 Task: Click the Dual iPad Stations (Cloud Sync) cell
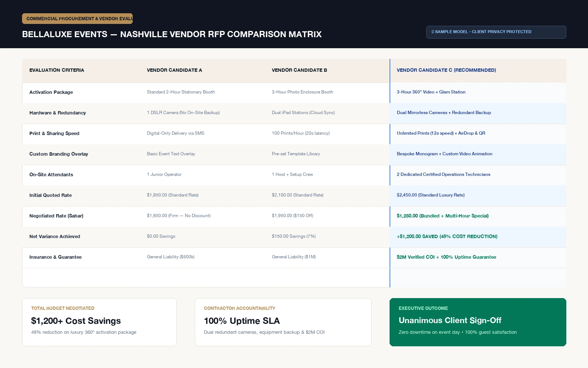[303, 113]
